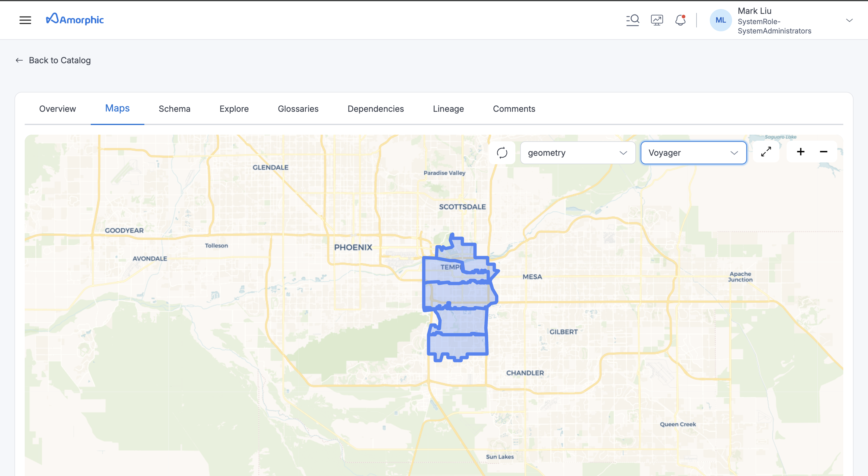This screenshot has height=476, width=868.
Task: Click the ML user avatar
Action: click(720, 20)
